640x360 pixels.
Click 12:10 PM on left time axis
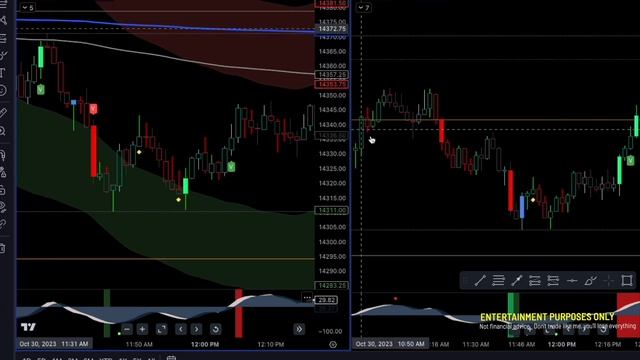coord(271,344)
